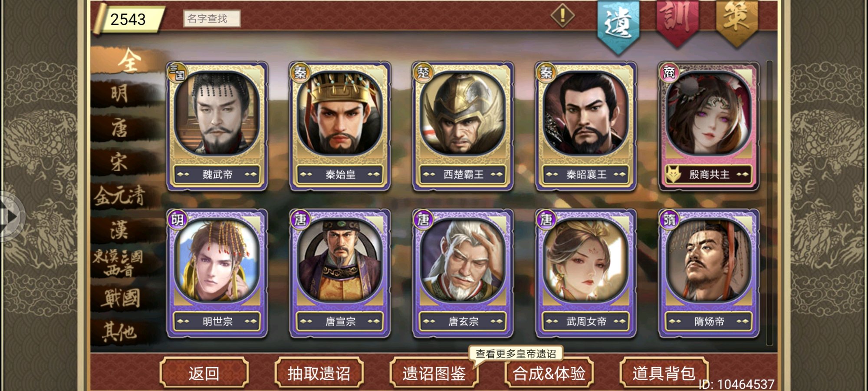Filter by 唐 dynasty tab
Screen dimensions: 868x391
click(x=120, y=128)
